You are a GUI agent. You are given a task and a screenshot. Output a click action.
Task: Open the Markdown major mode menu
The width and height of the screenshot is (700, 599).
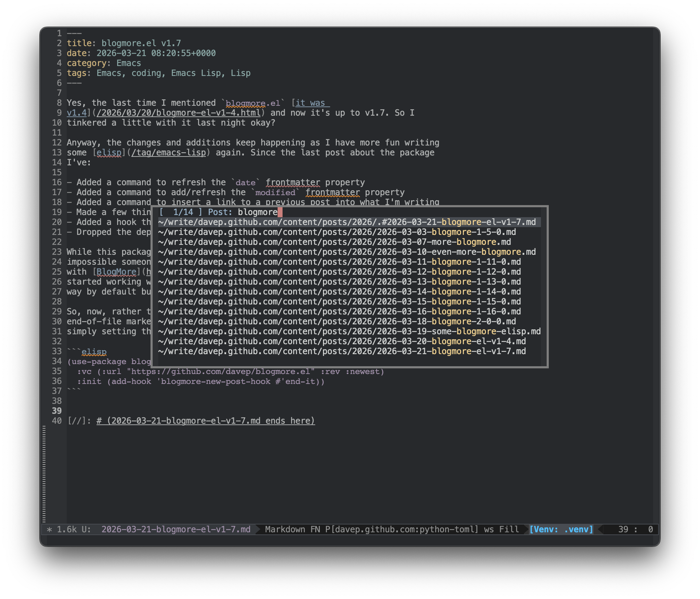pos(285,529)
